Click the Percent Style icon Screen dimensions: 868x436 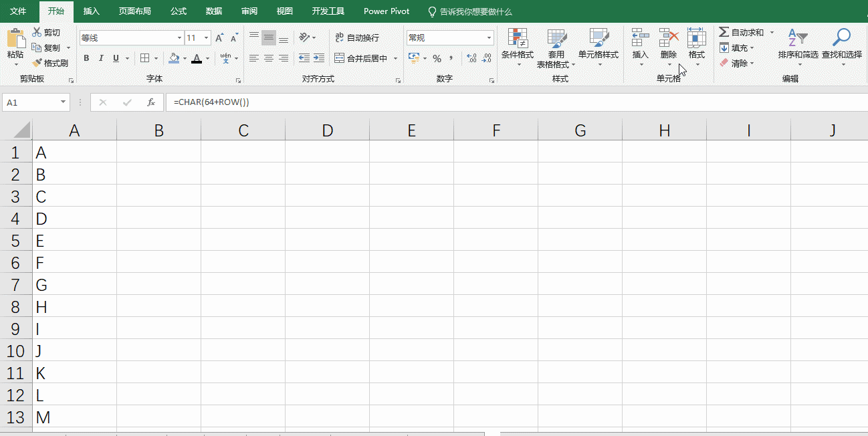click(x=438, y=58)
